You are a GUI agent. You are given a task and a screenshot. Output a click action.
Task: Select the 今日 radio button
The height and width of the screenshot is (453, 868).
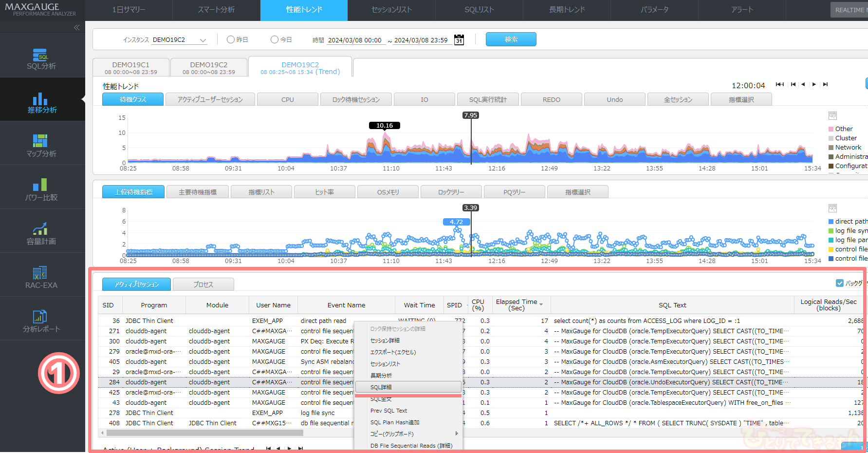coord(275,40)
